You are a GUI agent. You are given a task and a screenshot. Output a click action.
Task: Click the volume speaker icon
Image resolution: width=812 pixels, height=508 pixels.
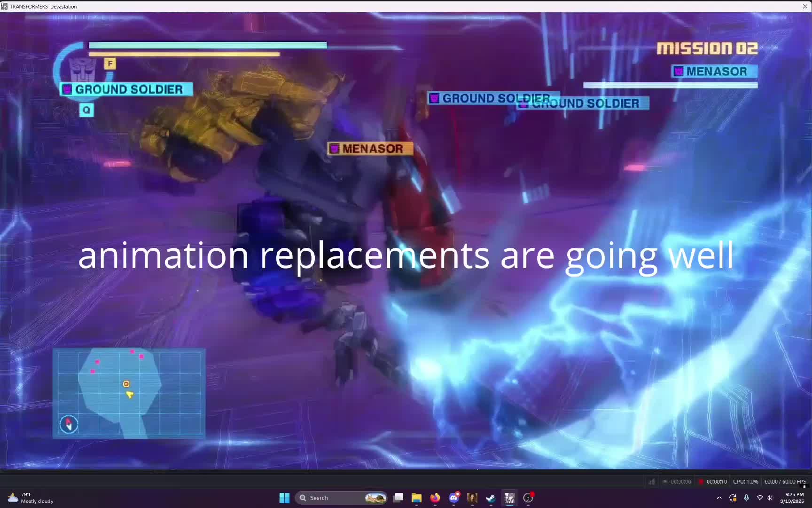coord(770,498)
